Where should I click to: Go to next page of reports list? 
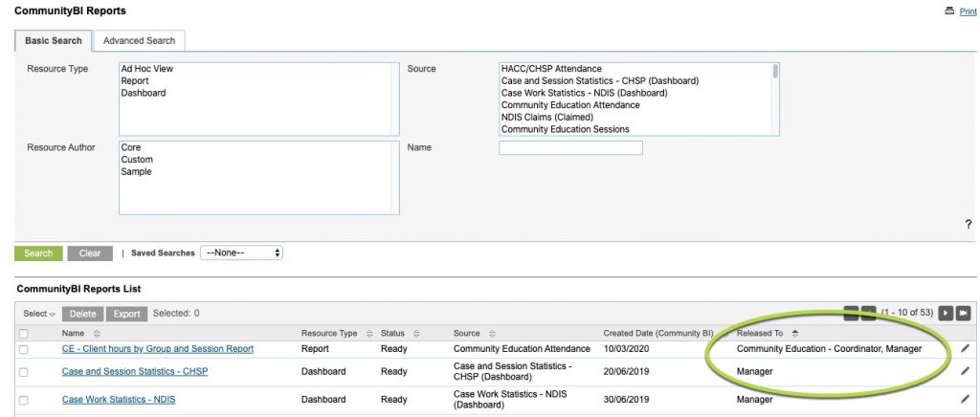pyautogui.click(x=946, y=313)
